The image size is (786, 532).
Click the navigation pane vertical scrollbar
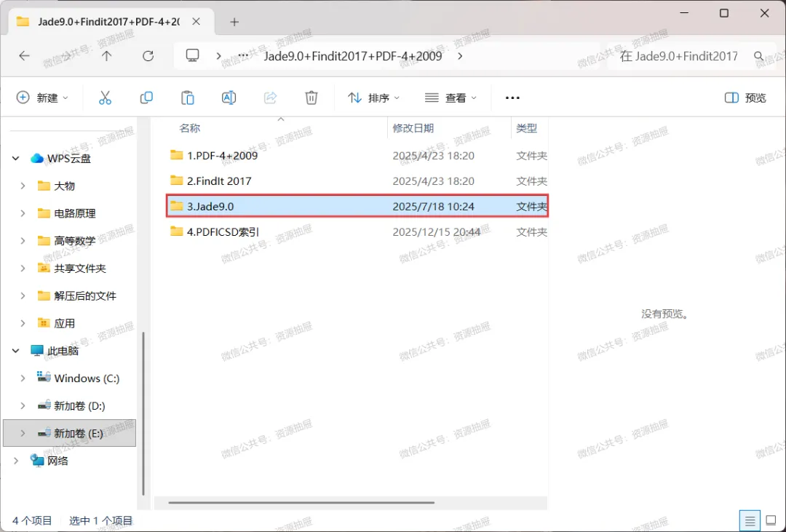pos(143,413)
